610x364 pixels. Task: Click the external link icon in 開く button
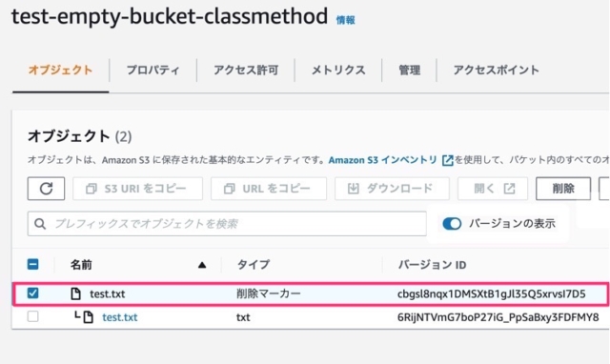click(509, 189)
